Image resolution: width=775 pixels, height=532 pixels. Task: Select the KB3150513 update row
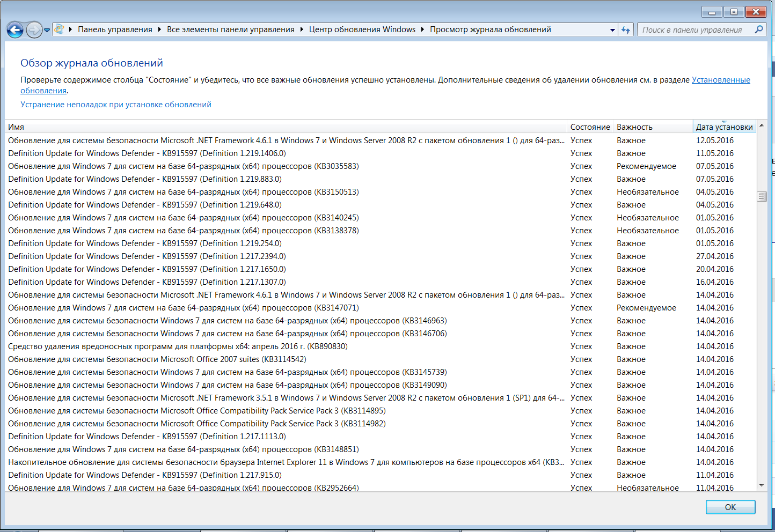tap(381, 192)
